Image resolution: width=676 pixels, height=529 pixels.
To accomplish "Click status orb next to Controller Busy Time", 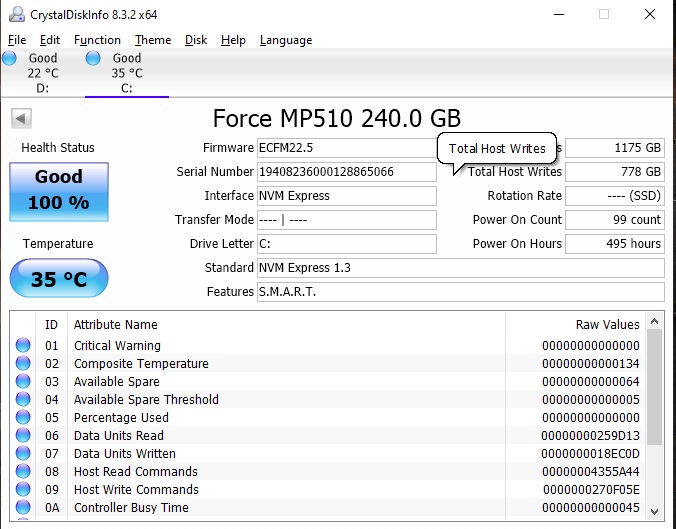I will pyautogui.click(x=23, y=507).
